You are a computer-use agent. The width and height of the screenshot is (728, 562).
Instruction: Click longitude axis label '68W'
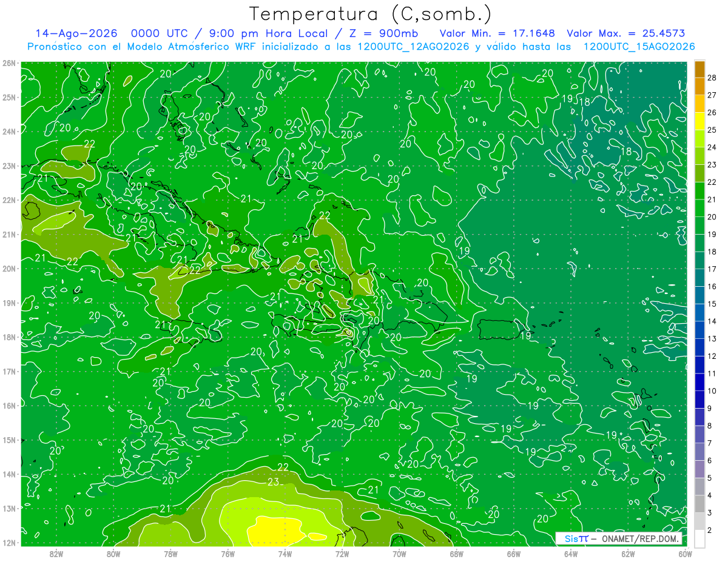tap(456, 554)
